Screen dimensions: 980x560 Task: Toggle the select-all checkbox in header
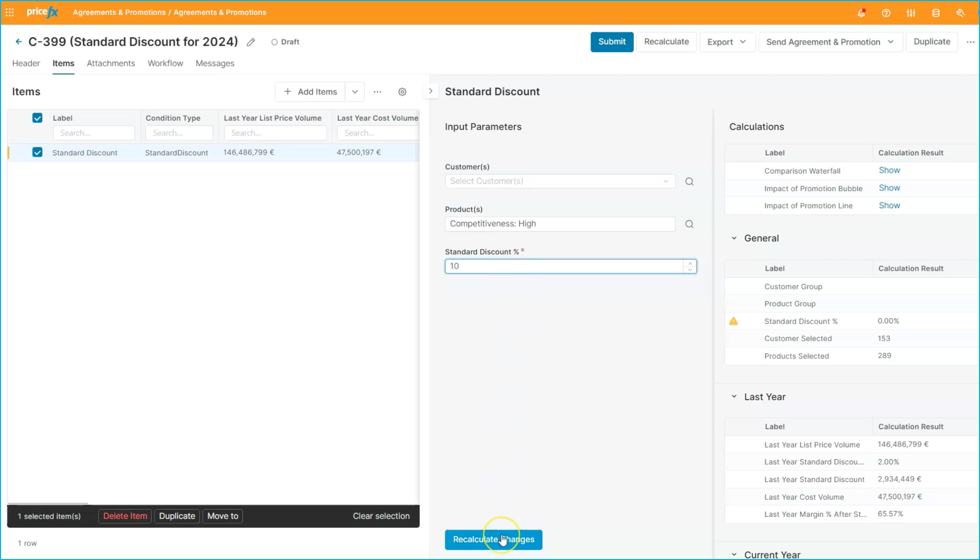[x=37, y=118]
